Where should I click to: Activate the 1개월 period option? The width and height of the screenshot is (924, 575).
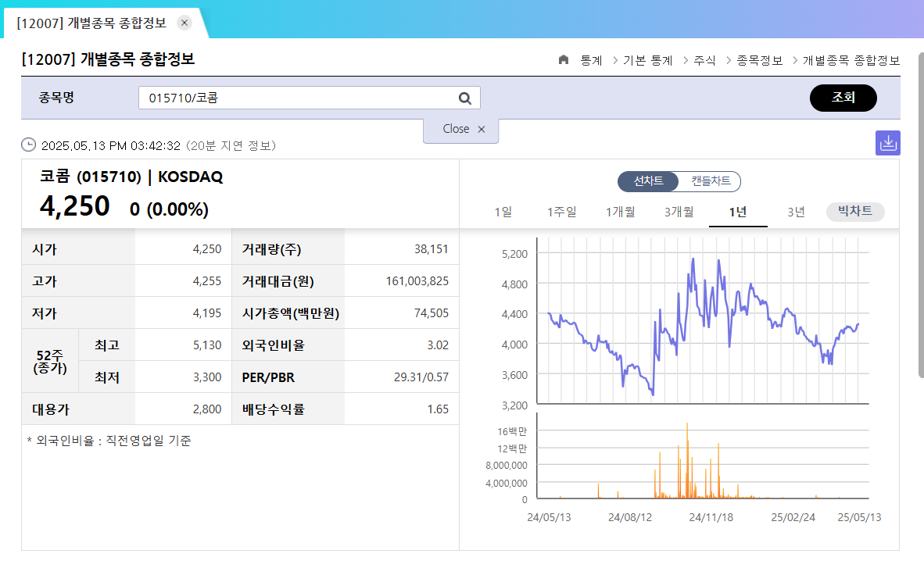pyautogui.click(x=620, y=212)
